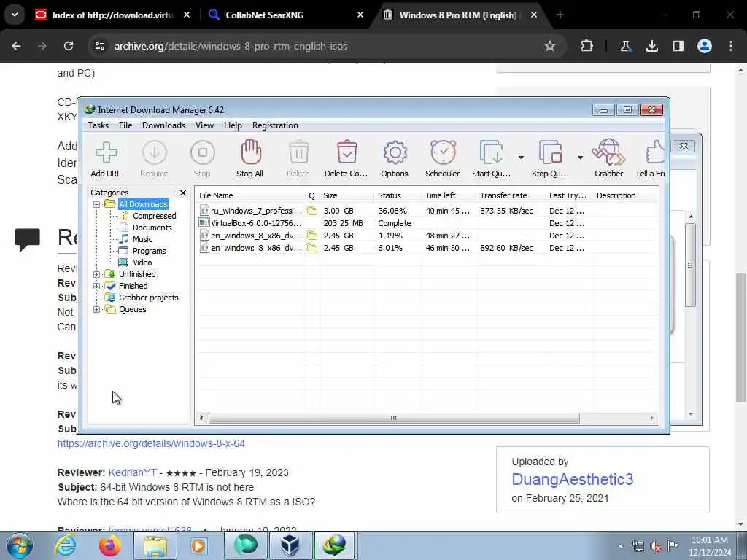
Task: Open Start Queue dropdown arrow
Action: click(x=521, y=157)
